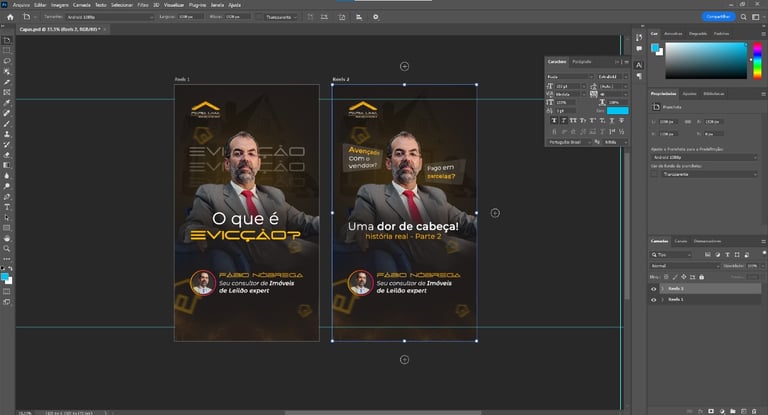Select the Rectangular Marquee tool
The height and width of the screenshot is (415, 768).
pos(7,50)
